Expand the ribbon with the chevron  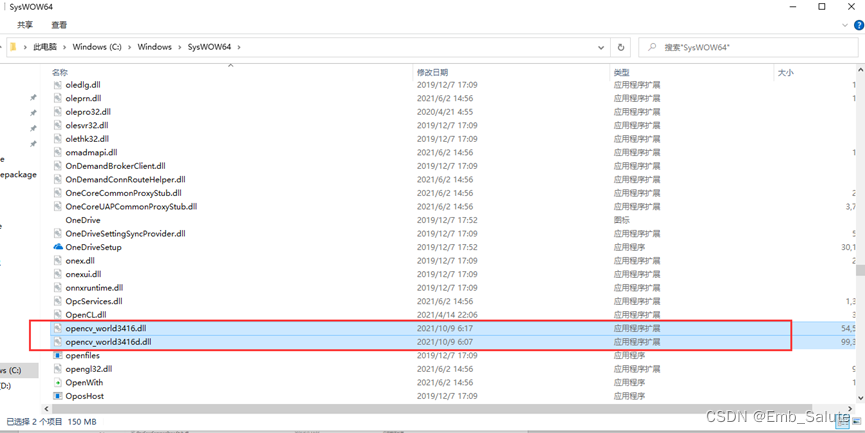(845, 25)
